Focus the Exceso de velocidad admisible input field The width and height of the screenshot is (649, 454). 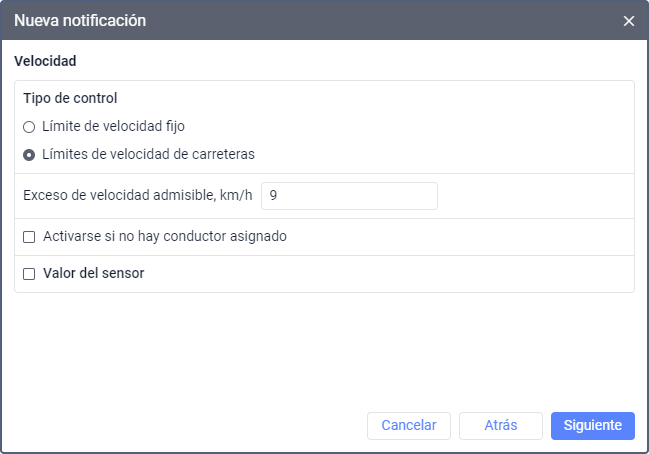(349, 196)
